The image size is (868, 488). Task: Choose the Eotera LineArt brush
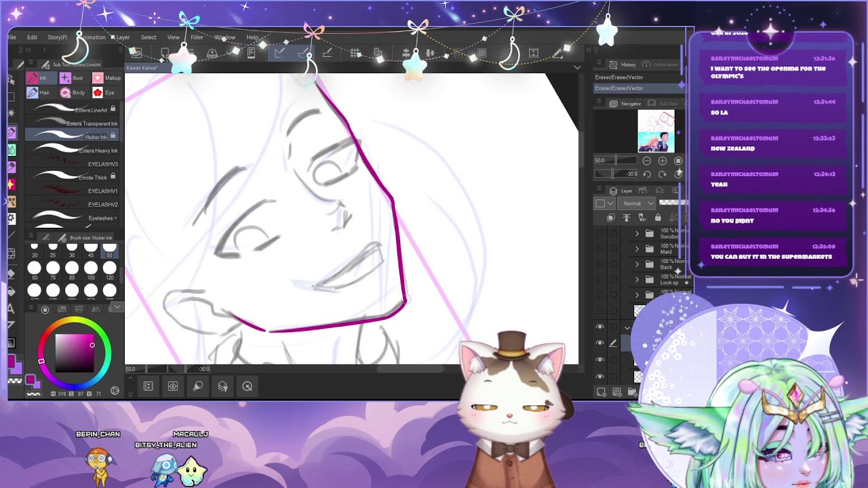pos(73,109)
